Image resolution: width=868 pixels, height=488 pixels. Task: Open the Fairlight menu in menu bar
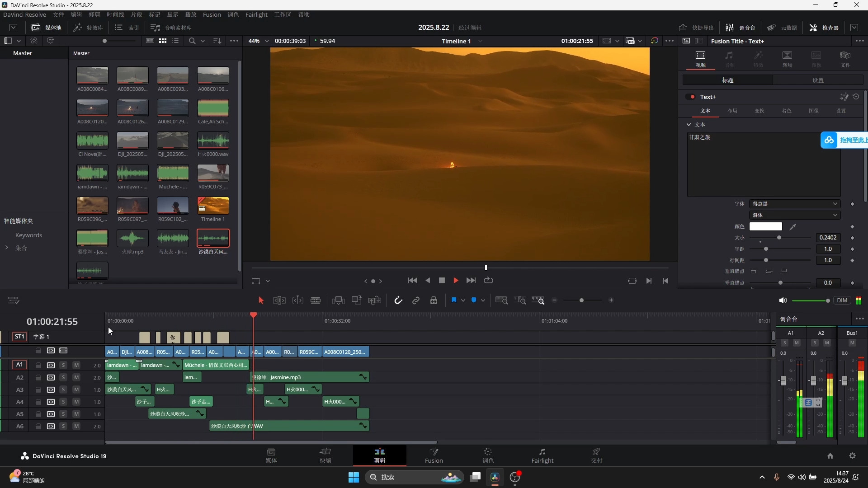[x=256, y=14]
